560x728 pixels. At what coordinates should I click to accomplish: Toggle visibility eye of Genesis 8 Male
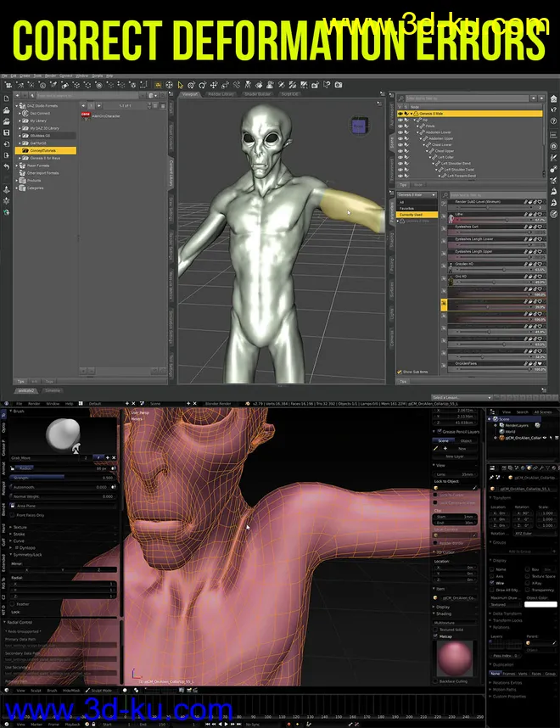point(400,113)
